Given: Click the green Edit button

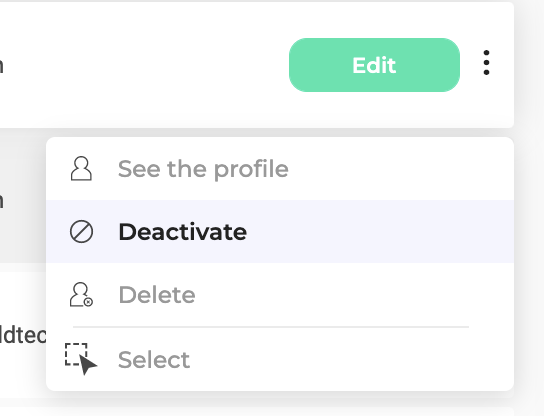Looking at the screenshot, I should (374, 65).
